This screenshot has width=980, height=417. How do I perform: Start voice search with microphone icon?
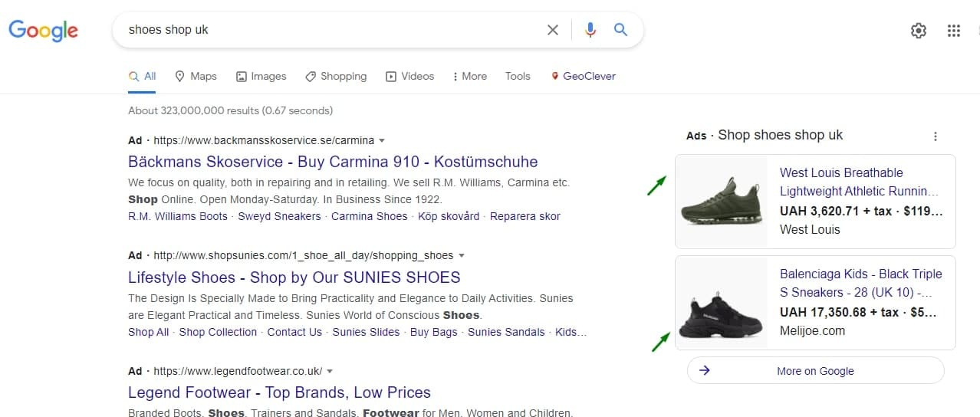[x=590, y=30]
